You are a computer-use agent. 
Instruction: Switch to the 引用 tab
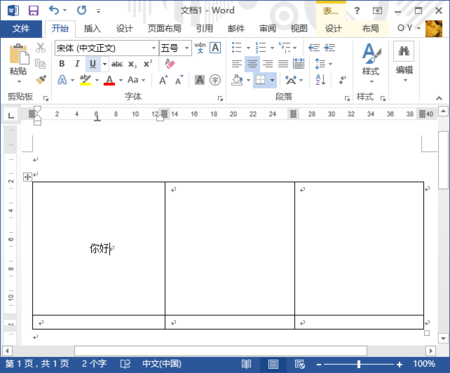204,29
